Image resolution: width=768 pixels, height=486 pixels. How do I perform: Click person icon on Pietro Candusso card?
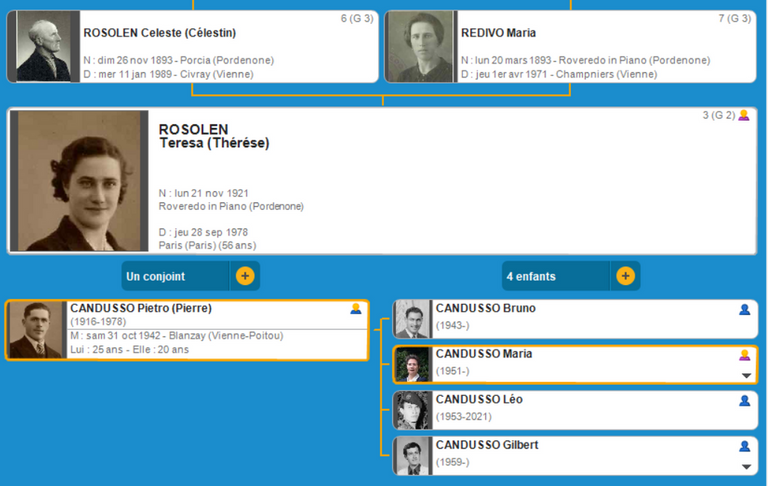[x=356, y=309]
